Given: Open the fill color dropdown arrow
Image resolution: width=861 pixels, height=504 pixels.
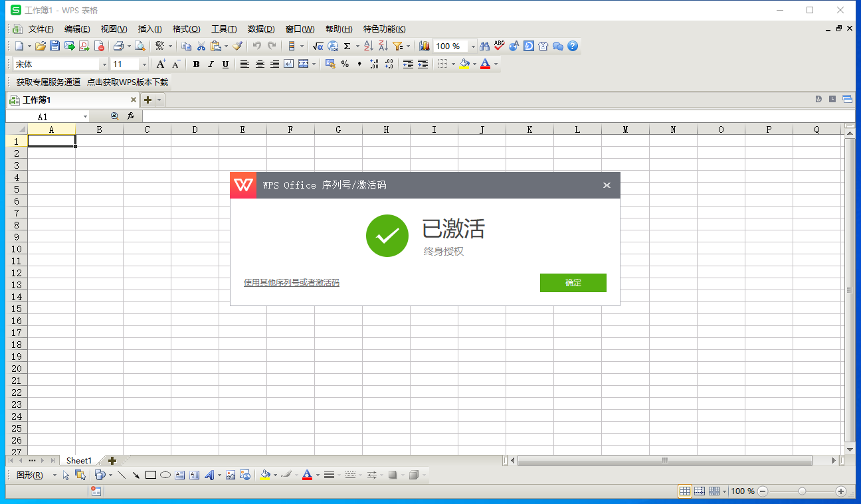Looking at the screenshot, I should coord(474,64).
